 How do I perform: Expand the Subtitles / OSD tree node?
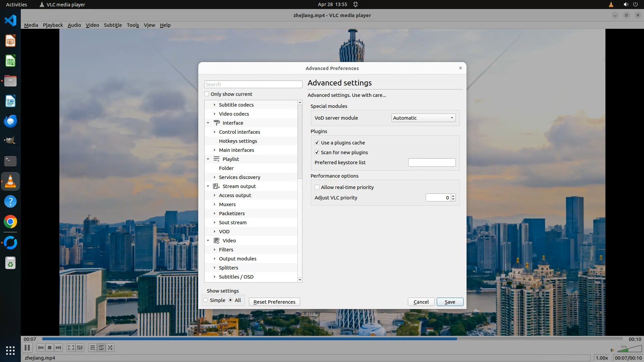tap(215, 277)
